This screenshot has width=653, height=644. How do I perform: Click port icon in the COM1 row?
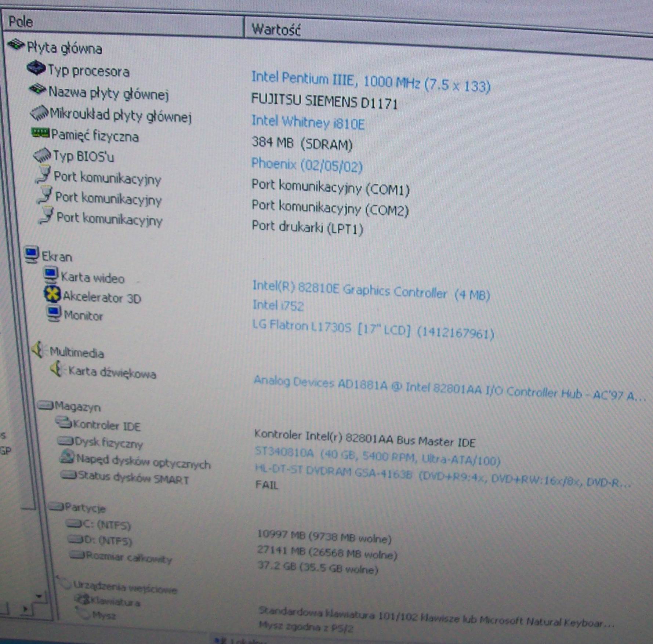(43, 174)
